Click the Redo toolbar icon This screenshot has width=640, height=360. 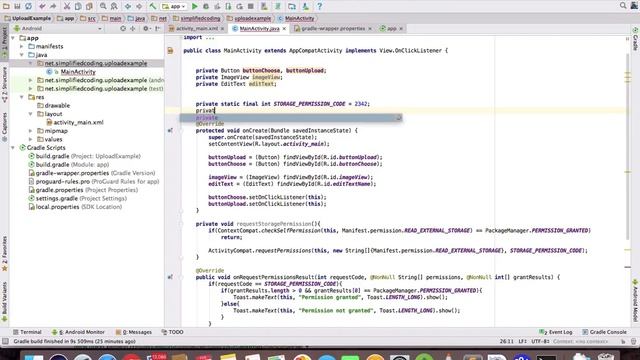53,6
